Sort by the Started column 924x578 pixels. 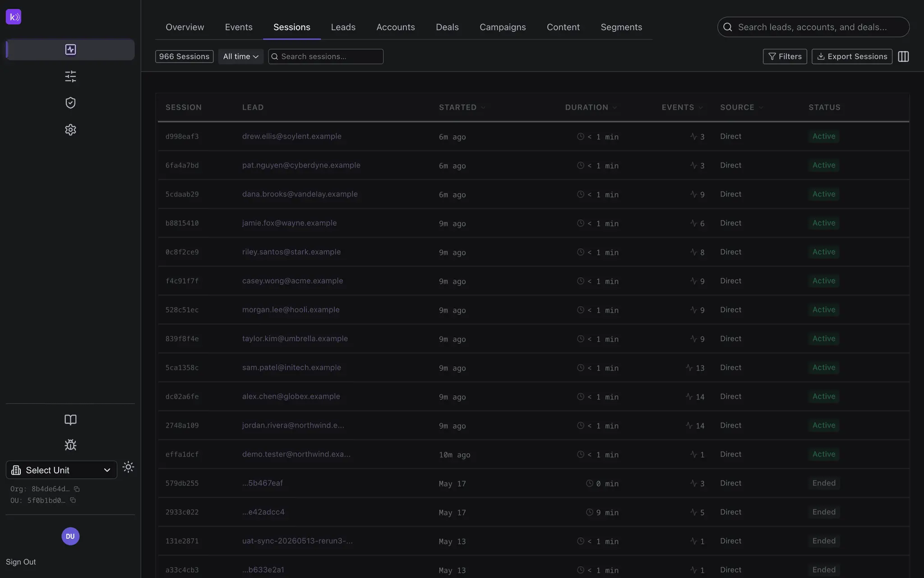coord(462,107)
